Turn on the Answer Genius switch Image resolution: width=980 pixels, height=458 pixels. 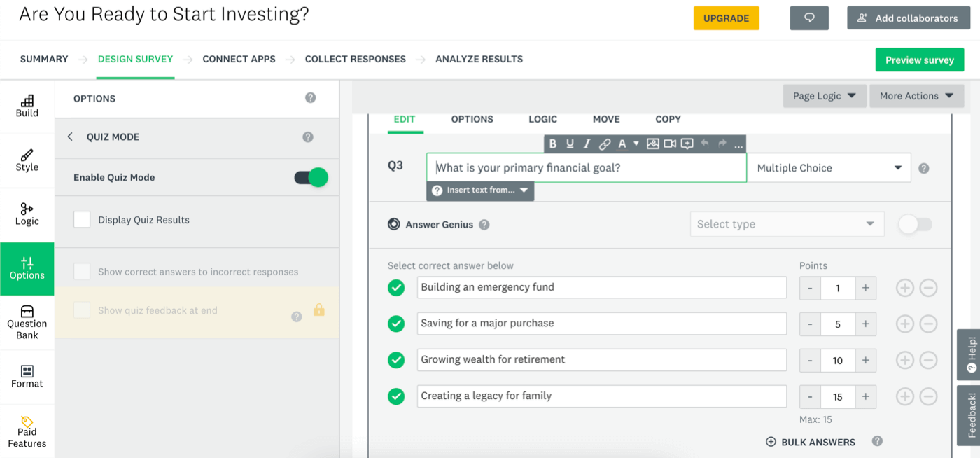916,224
